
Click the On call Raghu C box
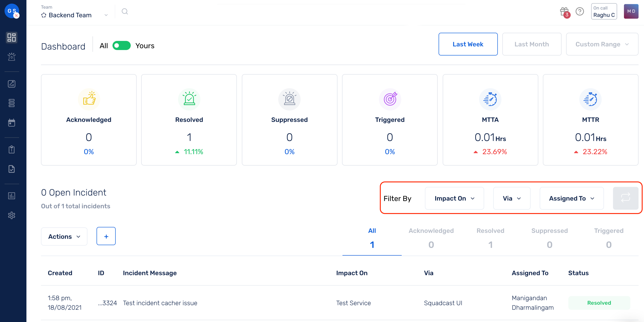(x=604, y=11)
